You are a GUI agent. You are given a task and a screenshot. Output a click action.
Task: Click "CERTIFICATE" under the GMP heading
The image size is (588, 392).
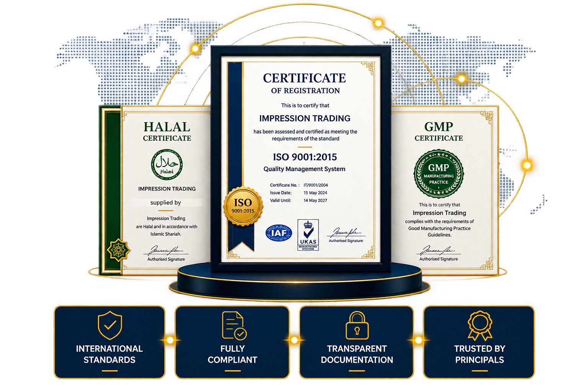439,138
